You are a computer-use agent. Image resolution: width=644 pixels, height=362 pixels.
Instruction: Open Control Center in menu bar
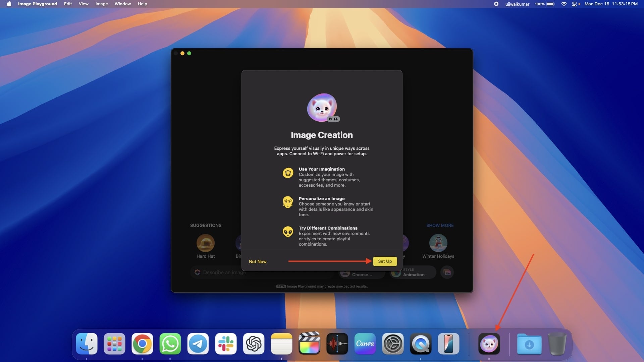575,4
